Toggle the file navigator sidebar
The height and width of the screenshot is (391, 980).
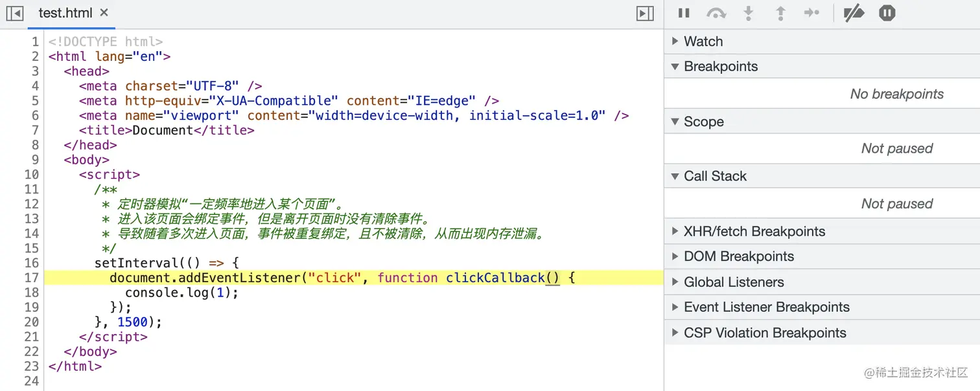[14, 13]
